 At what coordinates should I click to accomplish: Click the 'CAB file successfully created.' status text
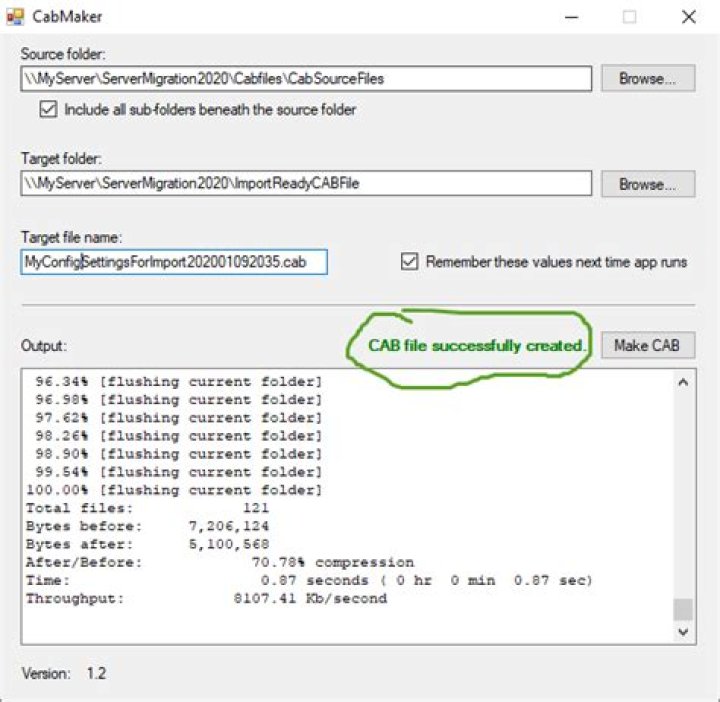476,345
